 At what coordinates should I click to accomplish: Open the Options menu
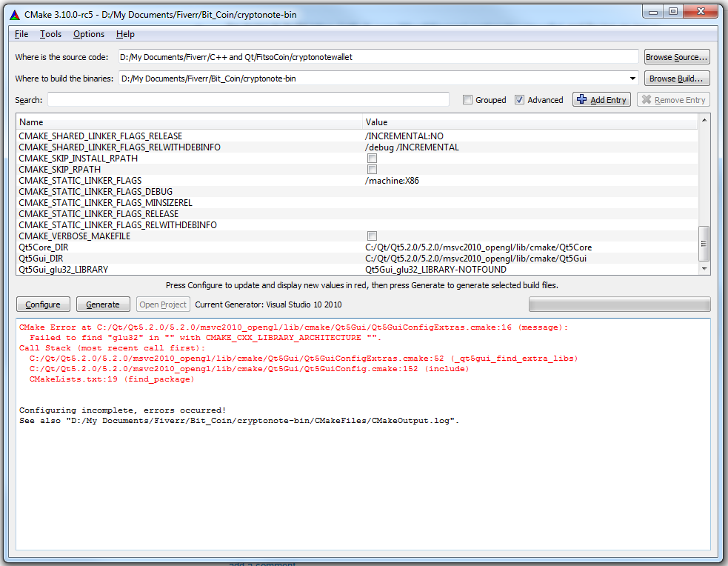point(89,34)
